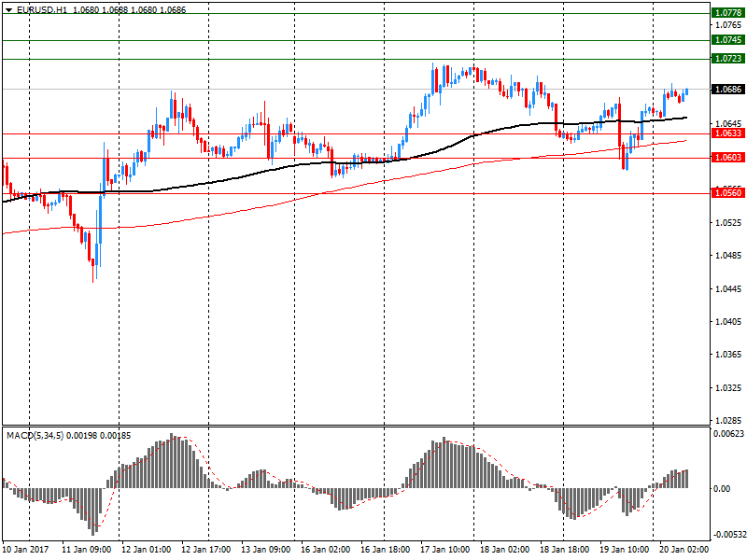Select the 1.0525 price scale value
Screen dimensions: 747x560
pyautogui.click(x=728, y=223)
